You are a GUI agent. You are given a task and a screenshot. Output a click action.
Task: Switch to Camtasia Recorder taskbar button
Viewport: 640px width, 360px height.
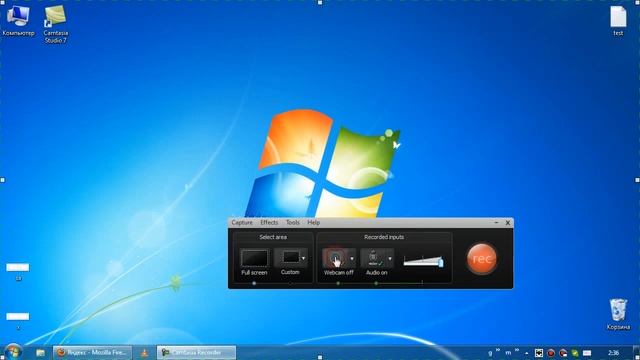point(196,353)
